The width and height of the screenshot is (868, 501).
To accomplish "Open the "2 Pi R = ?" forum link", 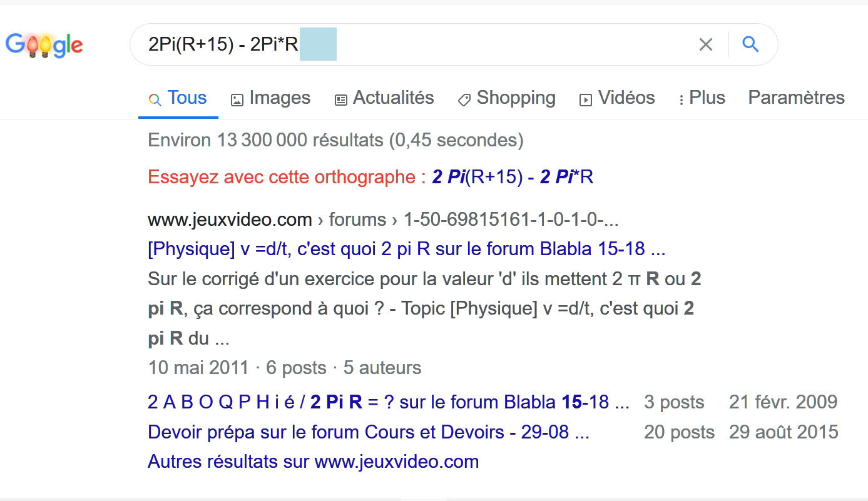I will coord(388,402).
